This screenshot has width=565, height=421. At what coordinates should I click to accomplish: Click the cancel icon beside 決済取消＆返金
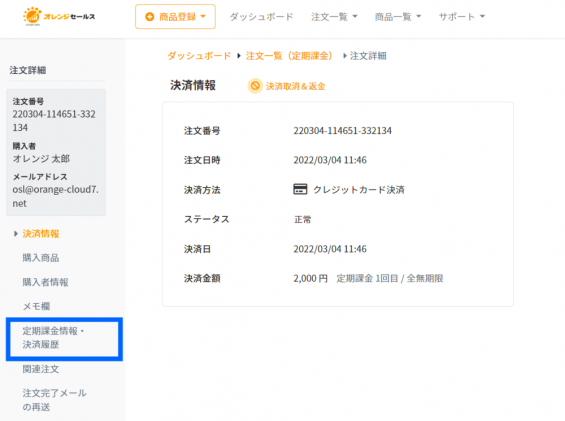click(x=255, y=86)
